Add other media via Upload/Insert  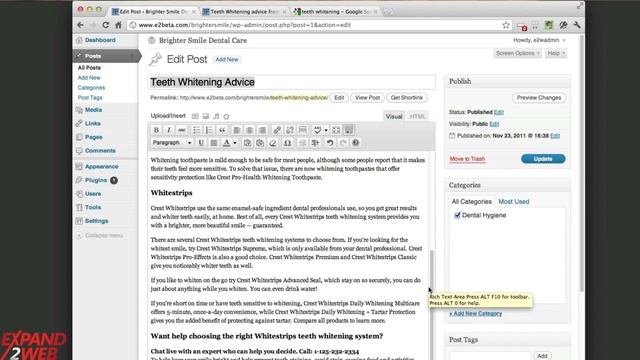point(226,116)
